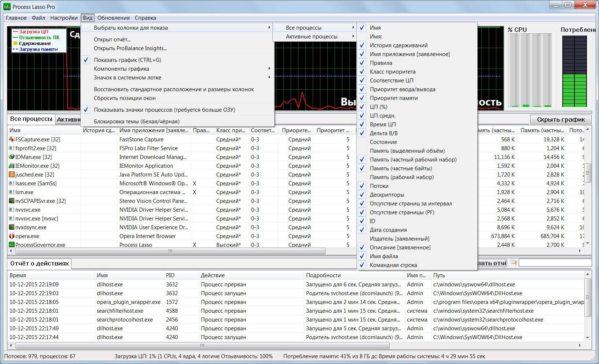
Task: Click the FSCapture.exe process icon
Action: click(12, 139)
